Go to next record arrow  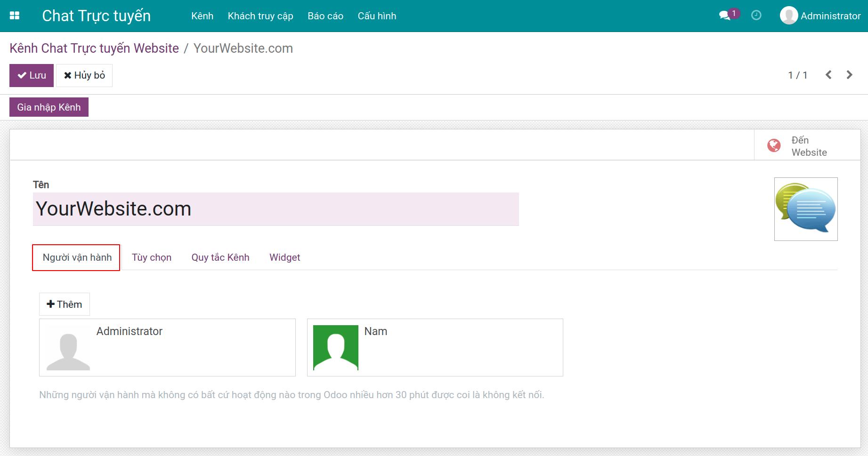[849, 75]
